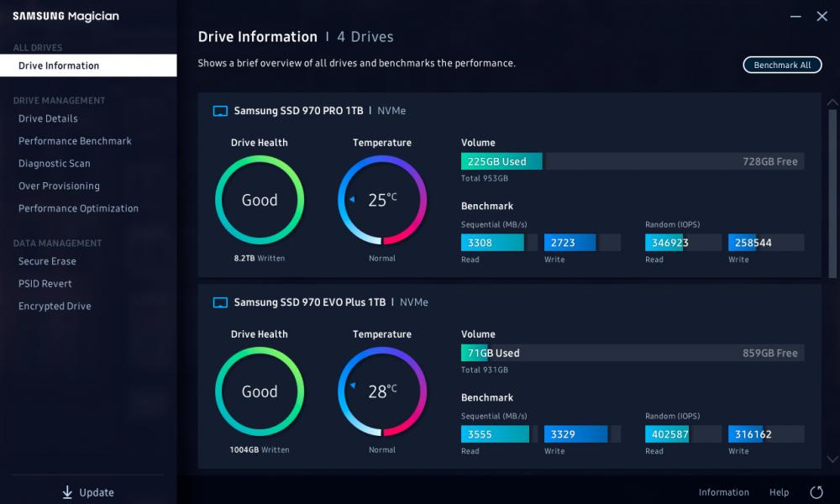Click the Samsung SSD 970 EVO Plus 1TB title
The image size is (840, 504).
[310, 302]
